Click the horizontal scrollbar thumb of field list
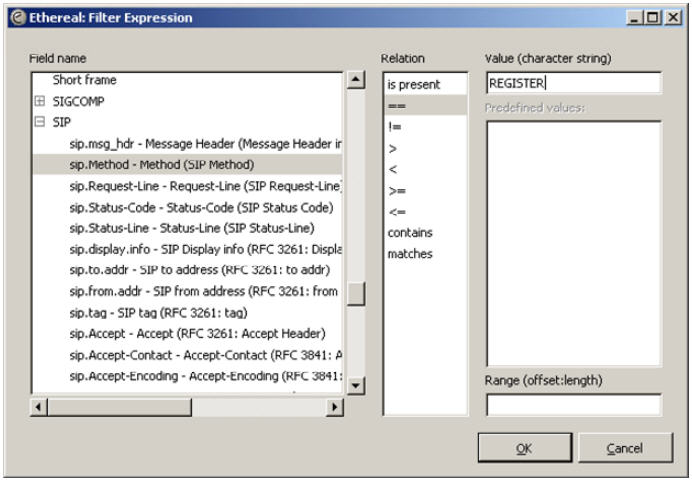 120,407
